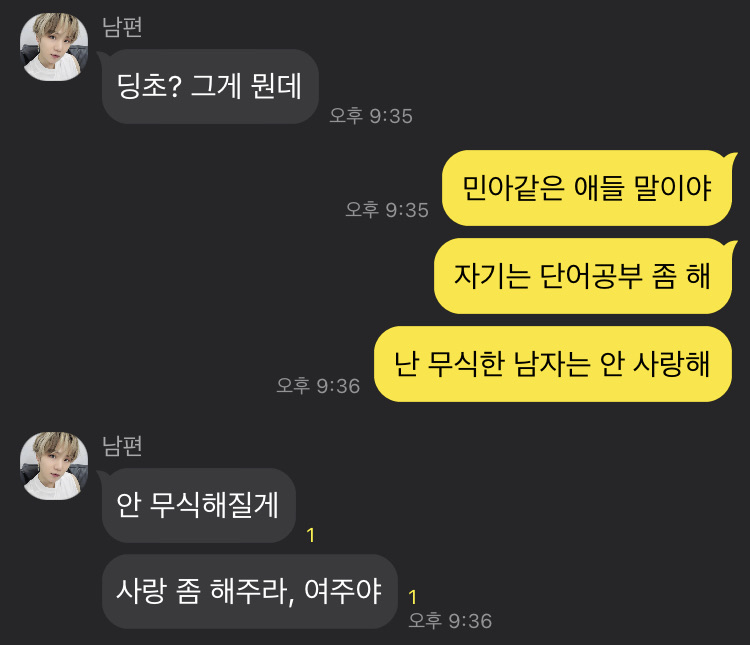750x645 pixels.
Task: Select the '사랑 좀 해주라, 여주야' message bubble
Action: [250, 591]
